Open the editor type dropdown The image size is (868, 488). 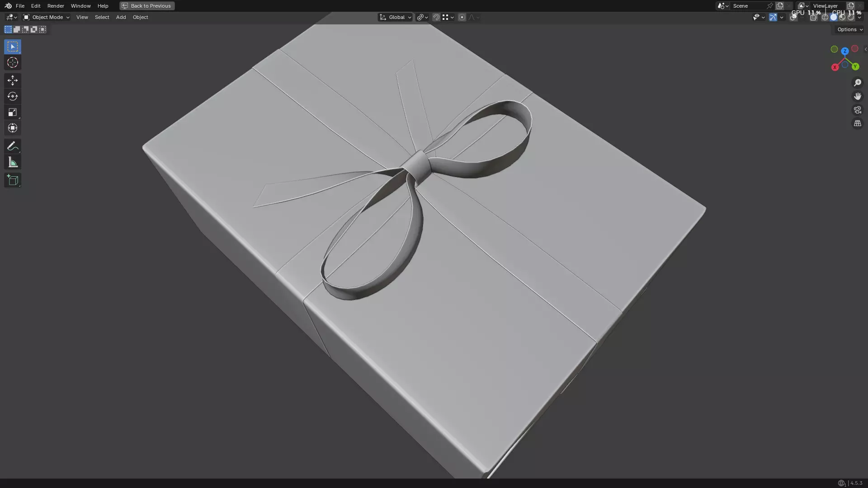[11, 17]
